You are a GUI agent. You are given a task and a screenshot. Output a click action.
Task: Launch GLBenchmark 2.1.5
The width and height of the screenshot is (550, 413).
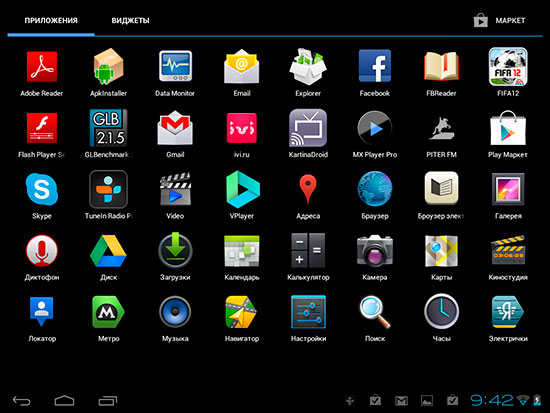tap(108, 128)
